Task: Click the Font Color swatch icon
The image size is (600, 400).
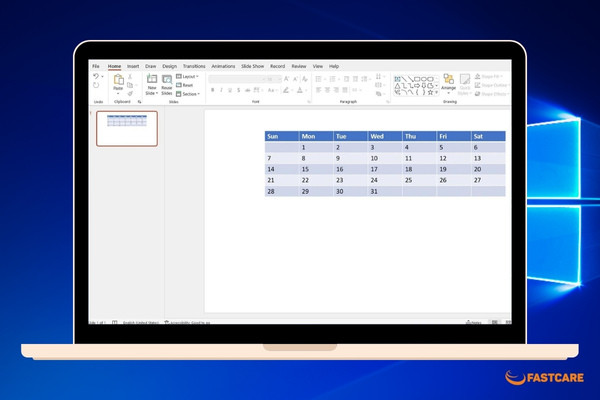Action: [x=300, y=90]
